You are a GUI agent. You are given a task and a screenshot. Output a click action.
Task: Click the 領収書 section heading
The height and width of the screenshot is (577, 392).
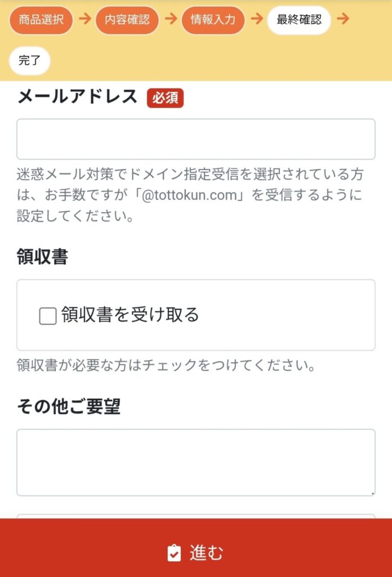42,257
